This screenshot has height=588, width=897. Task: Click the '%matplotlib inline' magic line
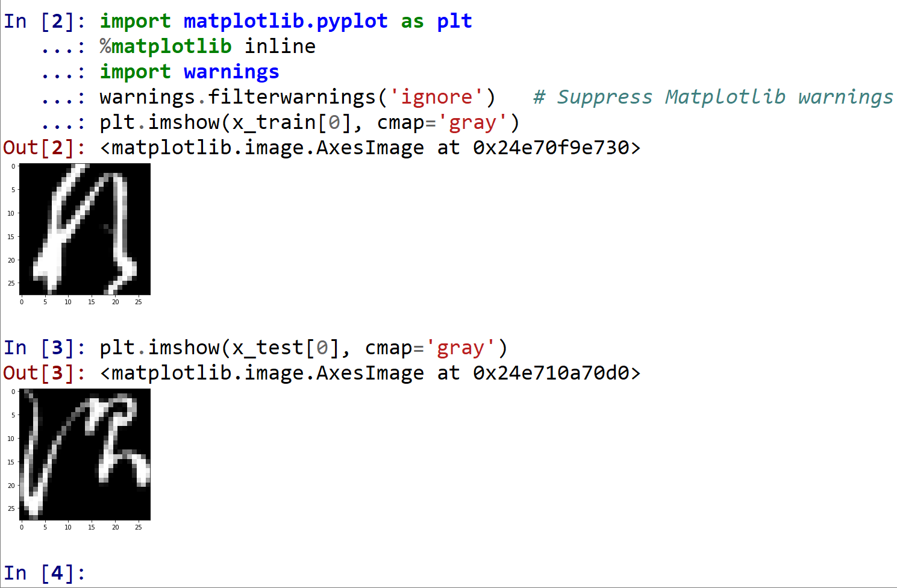point(208,46)
